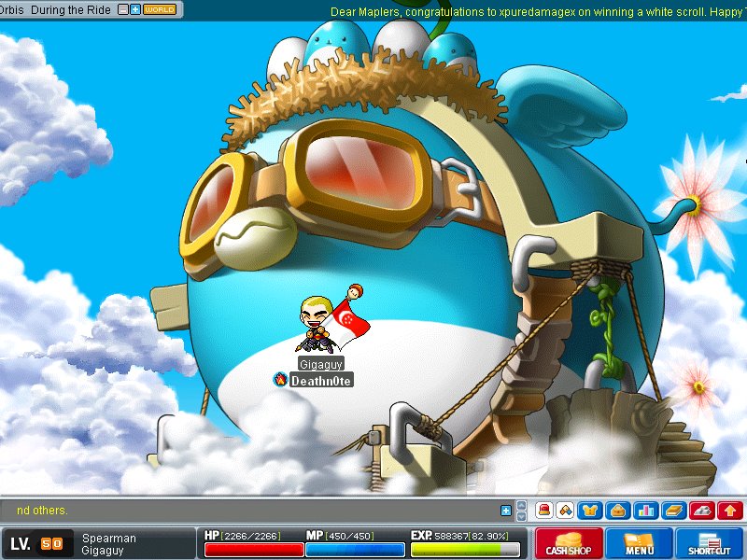The width and height of the screenshot is (747, 560).
Task: Click the 'Orbis During the Ride' map title
Action: pyautogui.click(x=55, y=9)
